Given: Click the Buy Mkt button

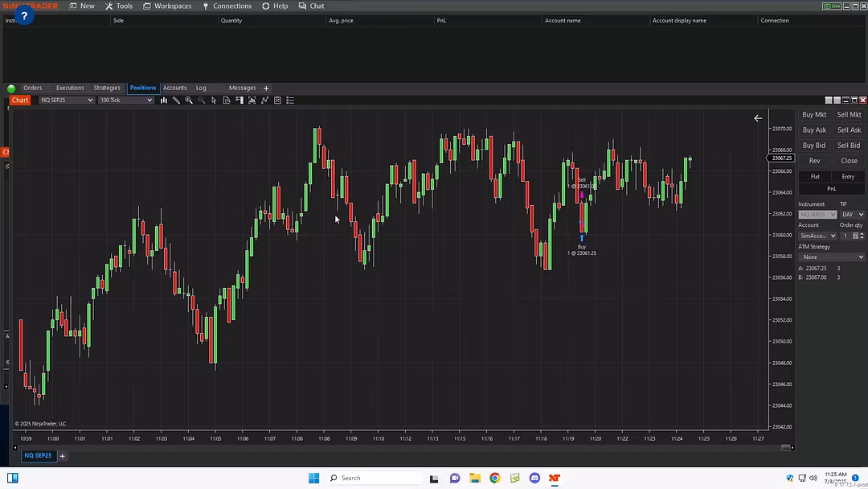Looking at the screenshot, I should pos(814,115).
